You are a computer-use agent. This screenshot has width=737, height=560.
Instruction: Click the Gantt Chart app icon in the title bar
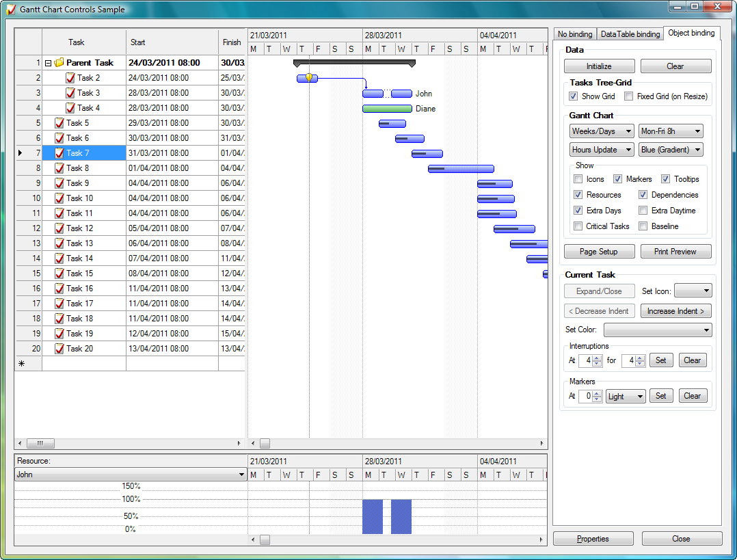(9, 9)
